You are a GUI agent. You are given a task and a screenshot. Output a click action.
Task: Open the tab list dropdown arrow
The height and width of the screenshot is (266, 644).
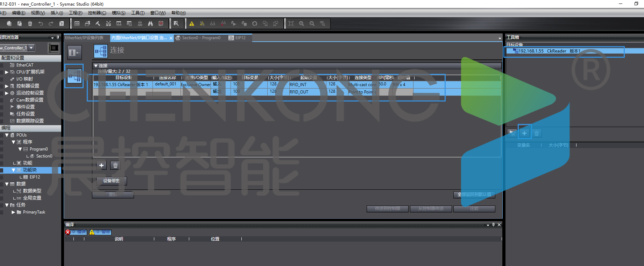(500, 38)
